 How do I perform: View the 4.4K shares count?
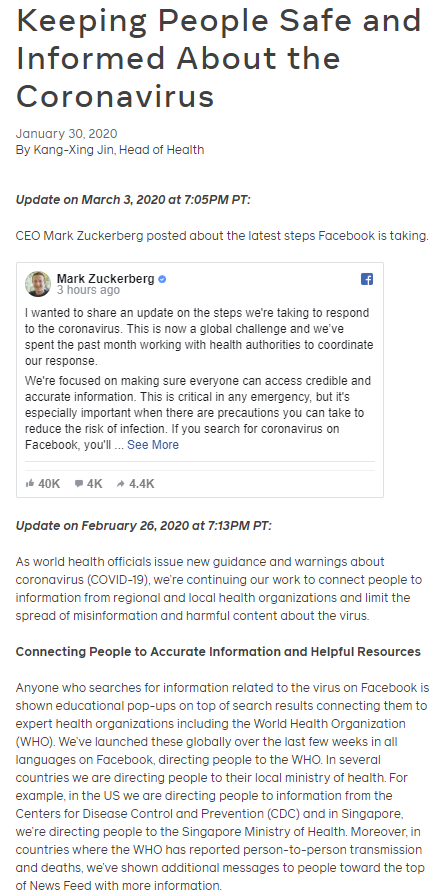141,483
